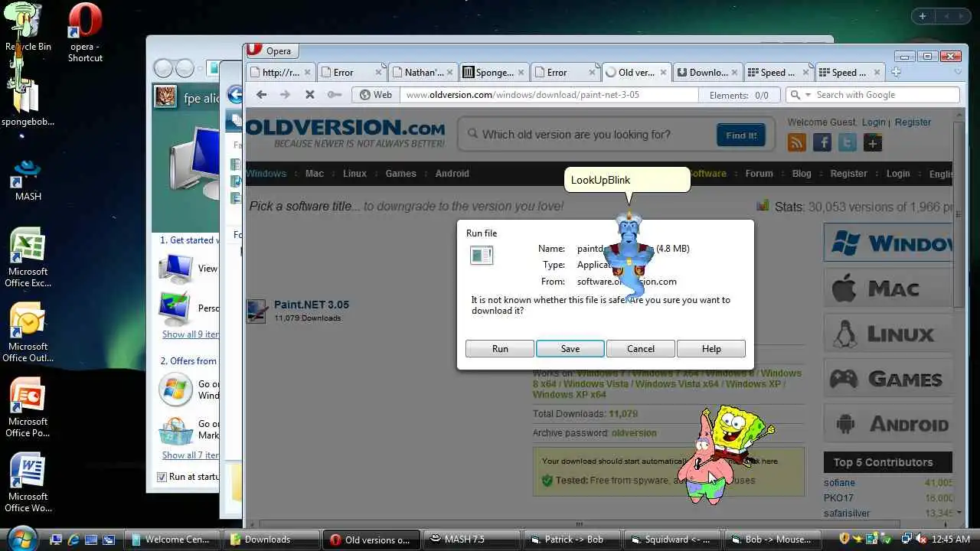Open new tab with plus icon
The image size is (980, 551).
pyautogui.click(x=896, y=72)
